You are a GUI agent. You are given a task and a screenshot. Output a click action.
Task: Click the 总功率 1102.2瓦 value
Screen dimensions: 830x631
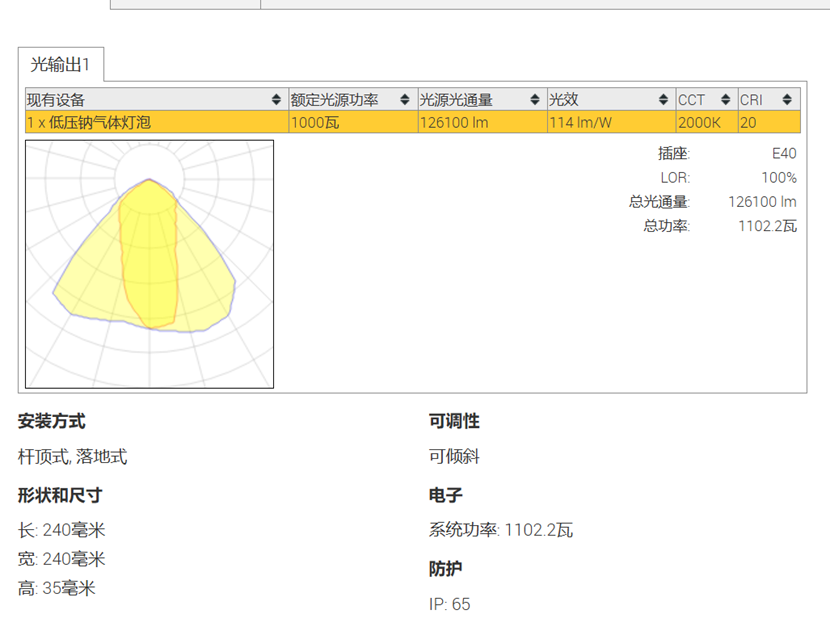coord(768,226)
